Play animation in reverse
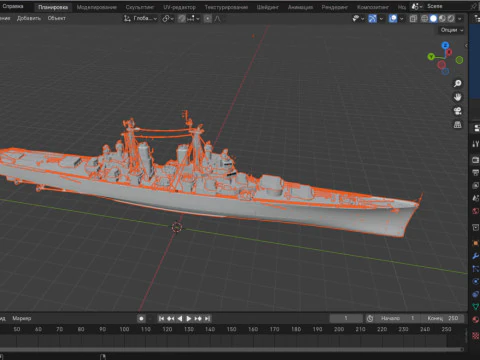This screenshot has width=480, height=360. [180, 319]
